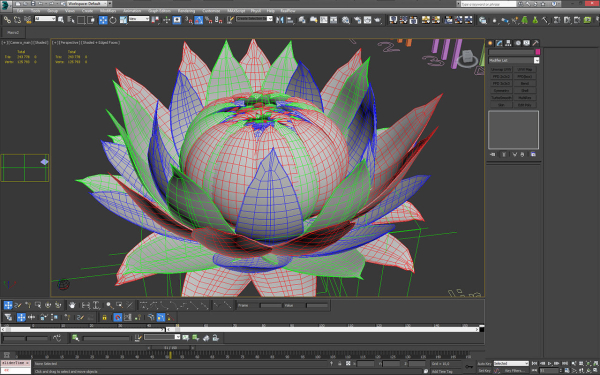
Task: Toggle the Percent Snap button
Action: [209, 20]
